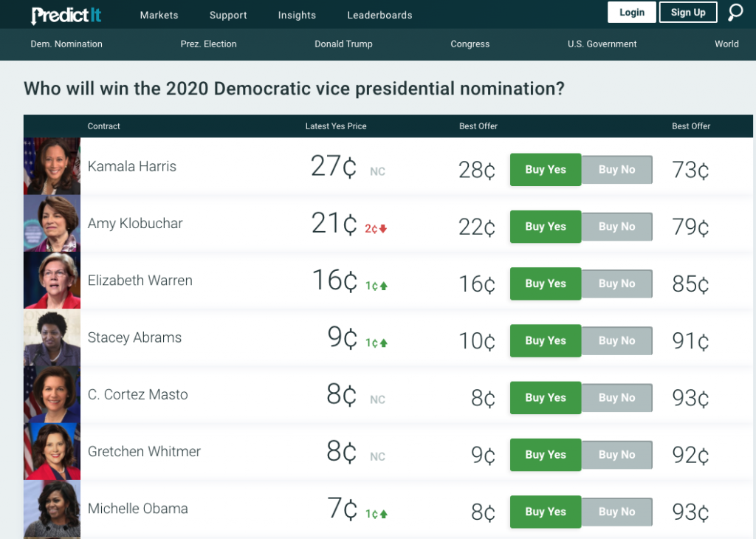Select the Donald Trump category tab
This screenshot has height=539, width=756.
click(343, 44)
